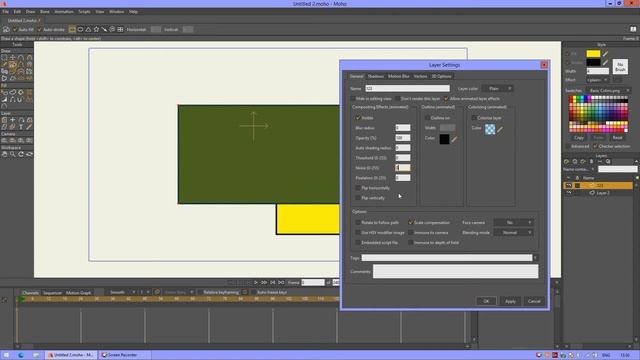640x360 pixels.
Task: Click the black Stroke color swatch
Action: [593, 62]
